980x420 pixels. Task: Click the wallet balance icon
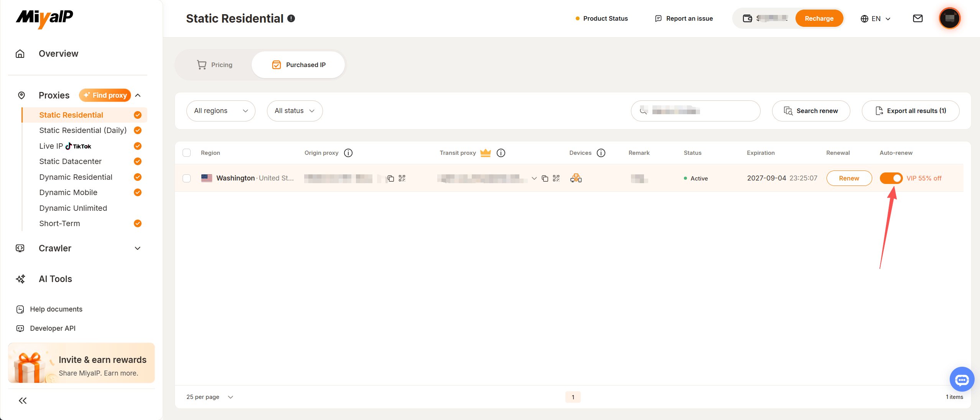tap(747, 18)
